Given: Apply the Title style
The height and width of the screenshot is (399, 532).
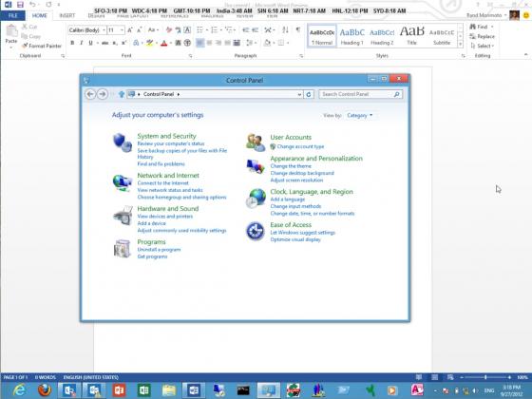Looking at the screenshot, I should [411, 36].
